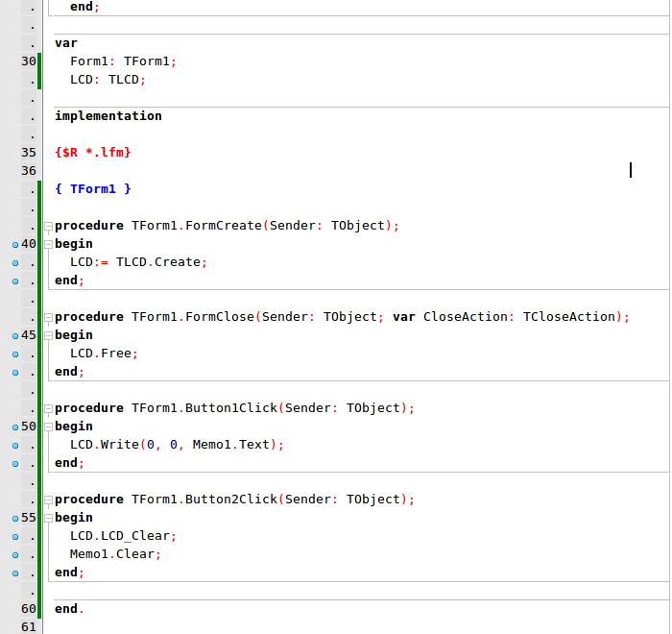Click the gutter dot beside line number 45

[15, 336]
